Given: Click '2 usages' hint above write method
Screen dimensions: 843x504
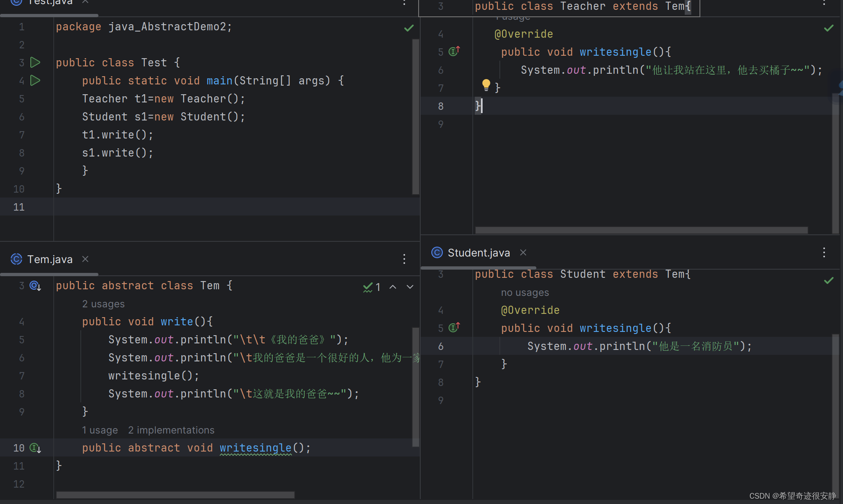Looking at the screenshot, I should 103,304.
